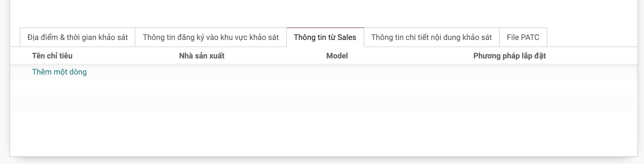The height and width of the screenshot is (164, 644).
Task: Sort by Nhà sản xuất column header
Action: pos(202,56)
